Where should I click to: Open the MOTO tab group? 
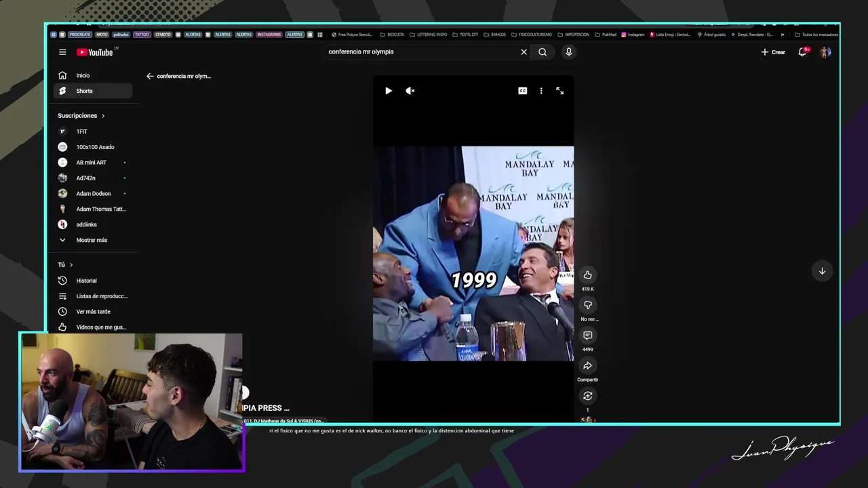click(102, 35)
